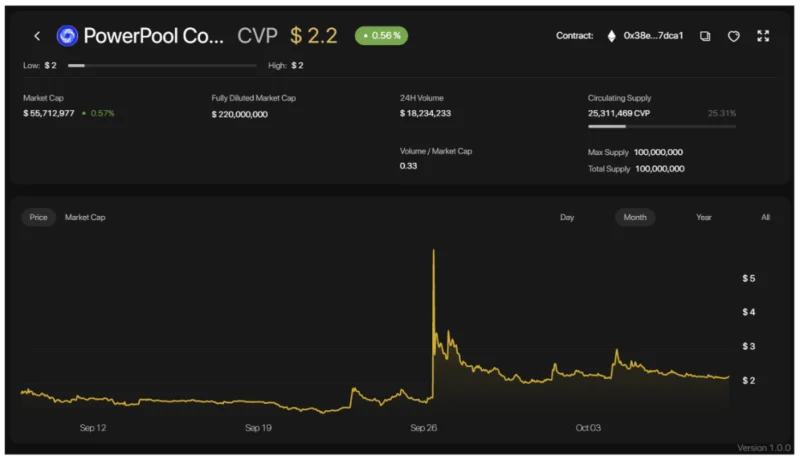This screenshot has height=460, width=800.
Task: Click the 25.31% supply percentage
Action: 722,113
